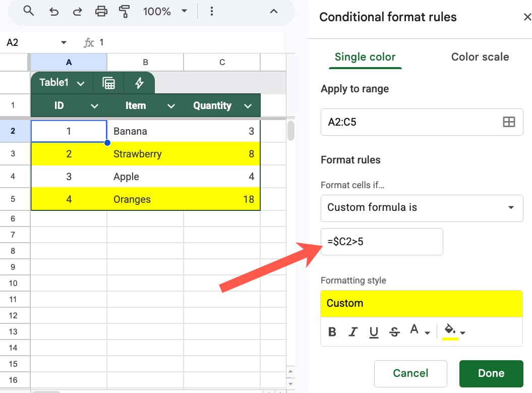Select the quantity cell showing 4 in the Apple row

pyautogui.click(x=222, y=177)
